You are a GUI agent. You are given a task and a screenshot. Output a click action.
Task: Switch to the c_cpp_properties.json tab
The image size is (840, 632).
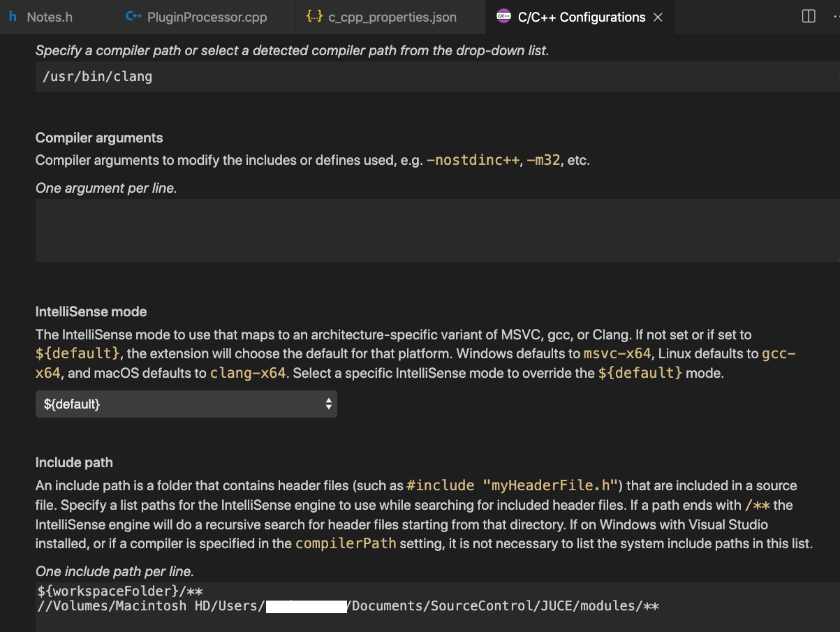[x=392, y=17]
